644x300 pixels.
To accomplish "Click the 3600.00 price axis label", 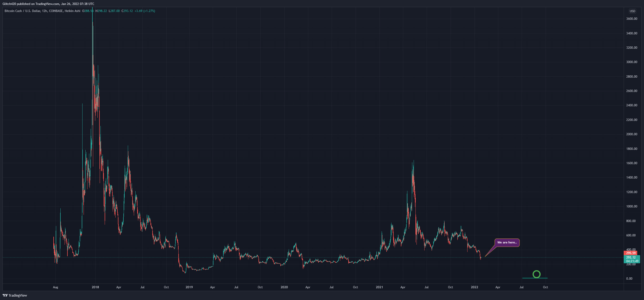I will pyautogui.click(x=632, y=19).
